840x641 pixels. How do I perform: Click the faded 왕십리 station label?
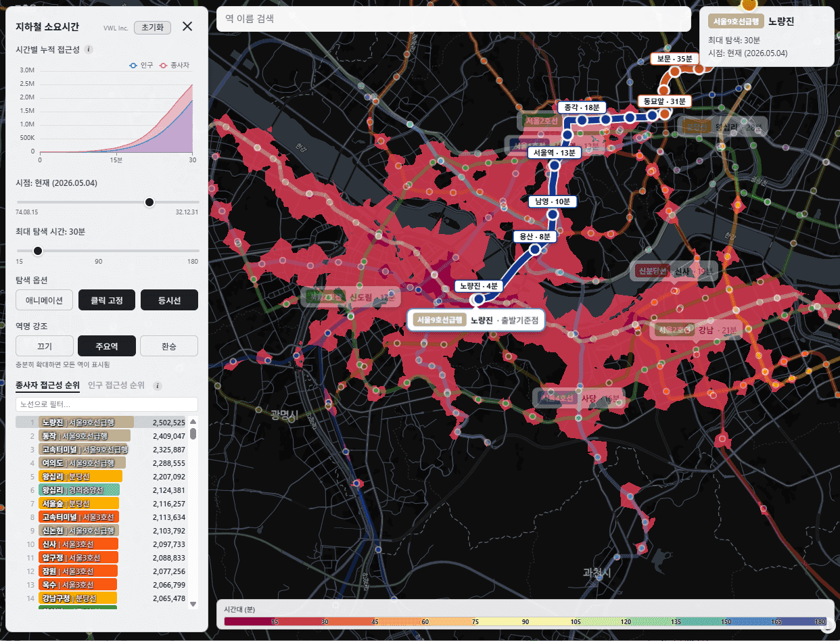pyautogui.click(x=724, y=126)
